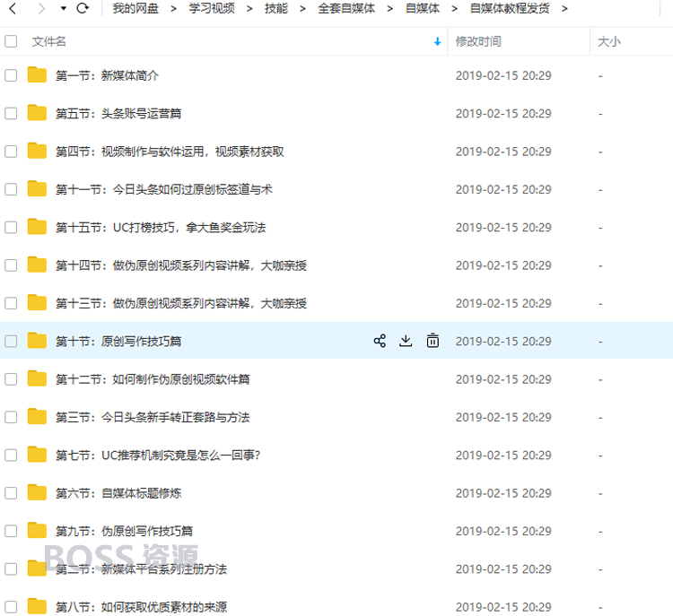This screenshot has height=616, width=673.
Task: Check the box for 第五节：头条账号运营篇
Action: [11, 114]
